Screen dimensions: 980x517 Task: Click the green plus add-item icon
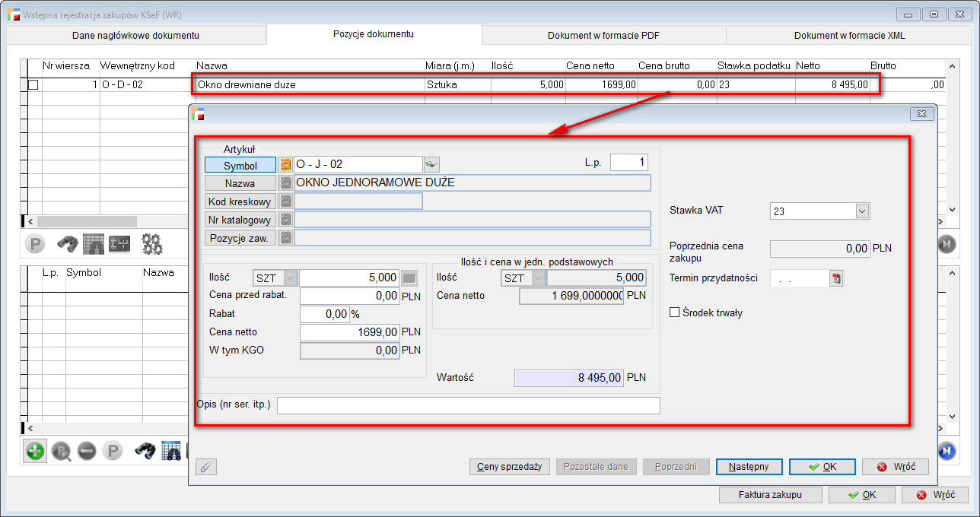[x=35, y=452]
